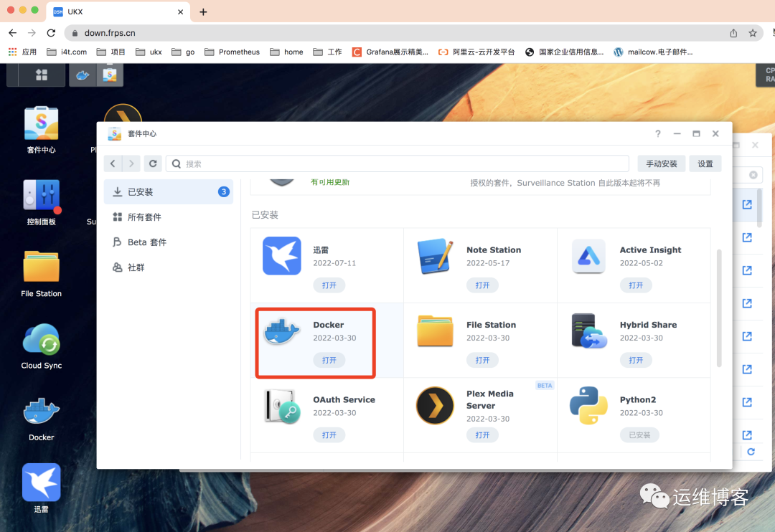Click 设置 button in Package Center
Screen dimensions: 775x532
pos(705,163)
